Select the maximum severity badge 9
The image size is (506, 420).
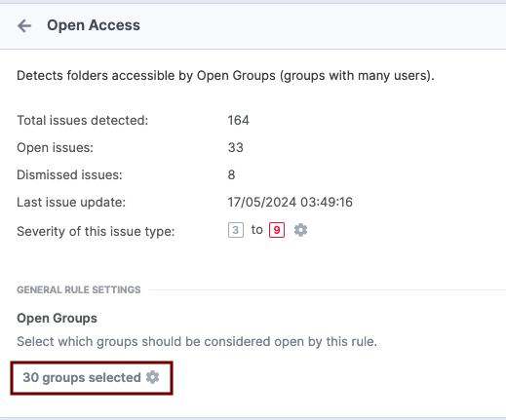coord(277,230)
